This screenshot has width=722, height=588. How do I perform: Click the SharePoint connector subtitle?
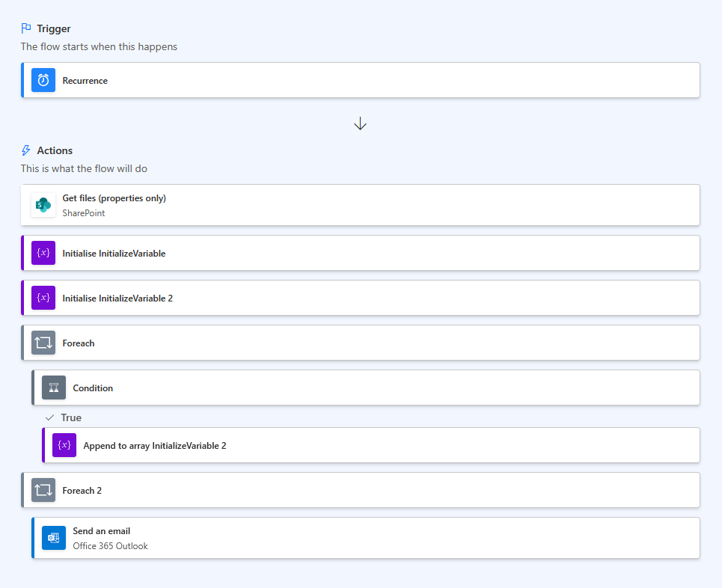84,213
